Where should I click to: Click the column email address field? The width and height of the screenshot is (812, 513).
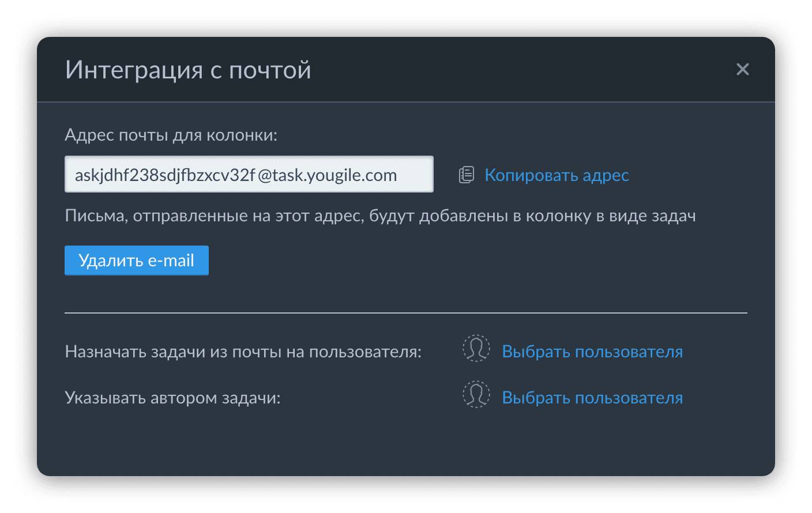coord(249,174)
